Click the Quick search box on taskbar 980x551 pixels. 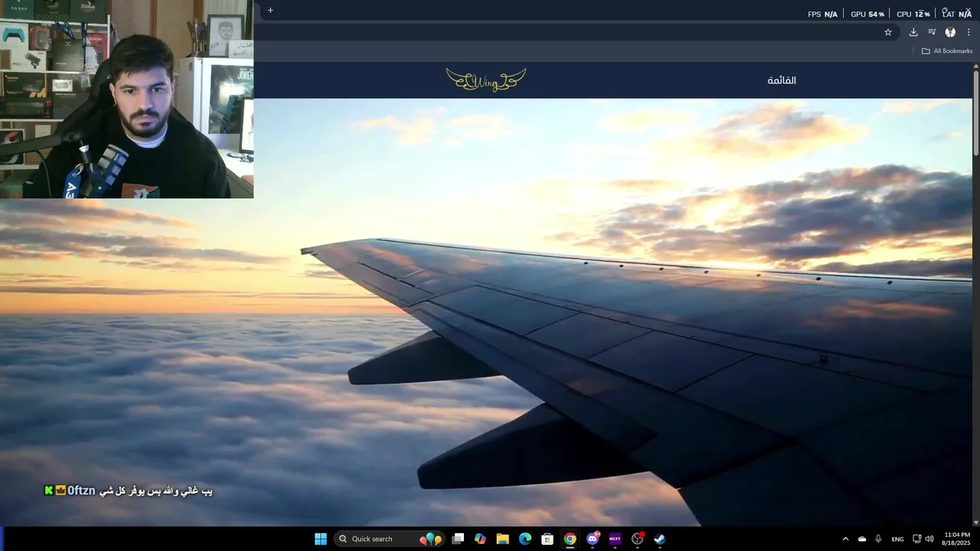tap(389, 539)
